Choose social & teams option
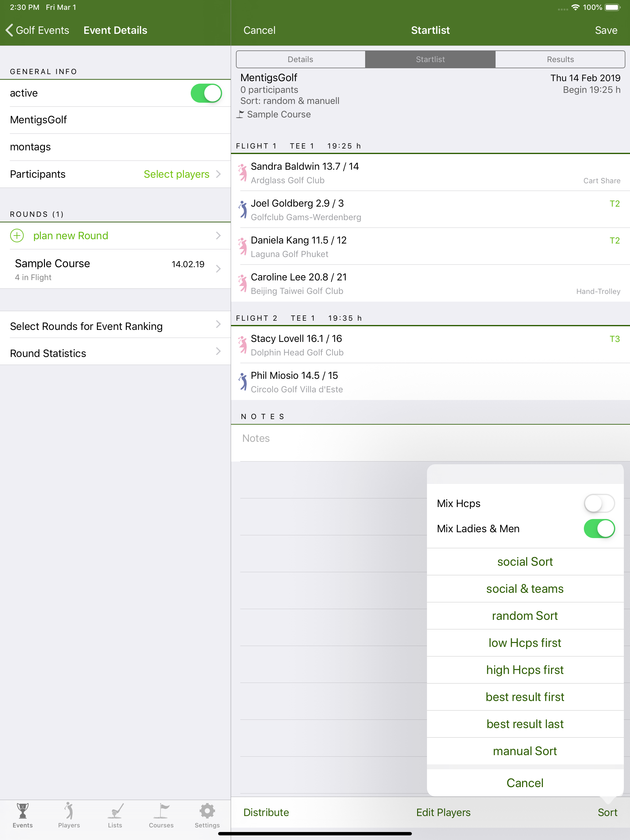 [x=525, y=588]
